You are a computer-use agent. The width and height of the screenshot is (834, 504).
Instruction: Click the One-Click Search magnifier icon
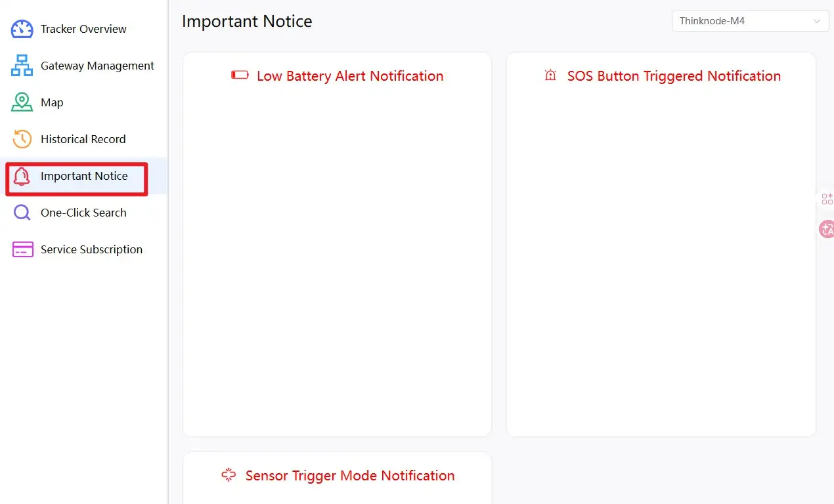pos(22,213)
